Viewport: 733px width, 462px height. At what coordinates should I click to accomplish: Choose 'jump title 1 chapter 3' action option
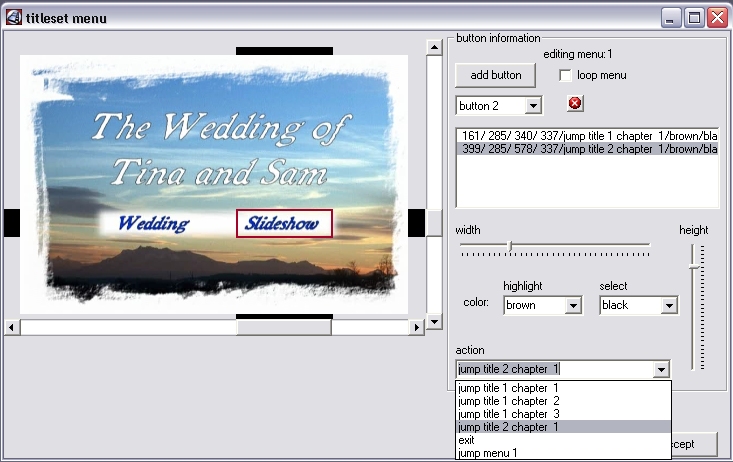508,414
